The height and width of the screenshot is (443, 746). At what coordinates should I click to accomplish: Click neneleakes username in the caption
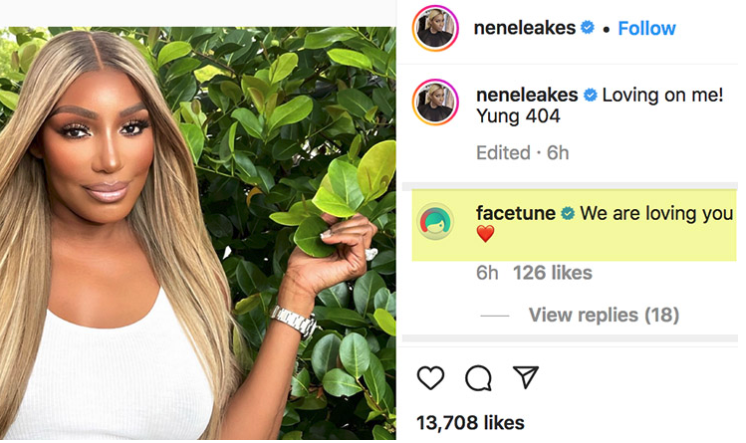click(524, 96)
